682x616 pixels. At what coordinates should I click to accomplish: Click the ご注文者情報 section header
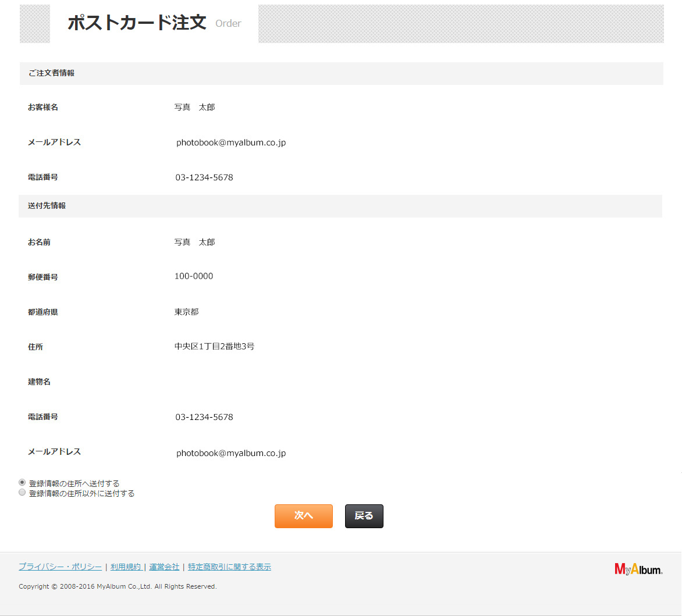(51, 73)
